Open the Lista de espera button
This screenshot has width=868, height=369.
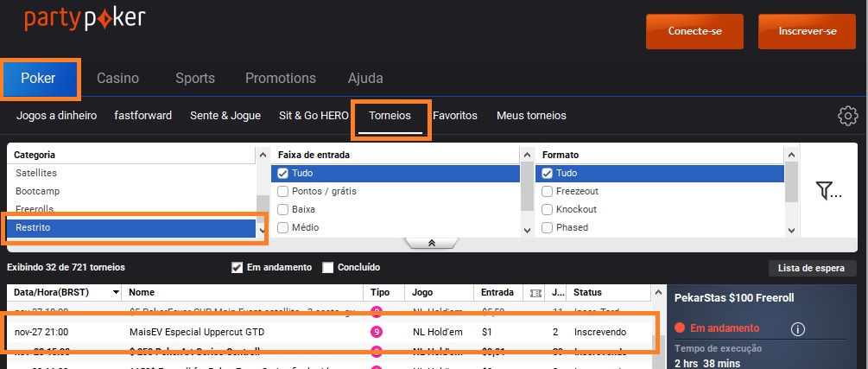[x=811, y=268]
